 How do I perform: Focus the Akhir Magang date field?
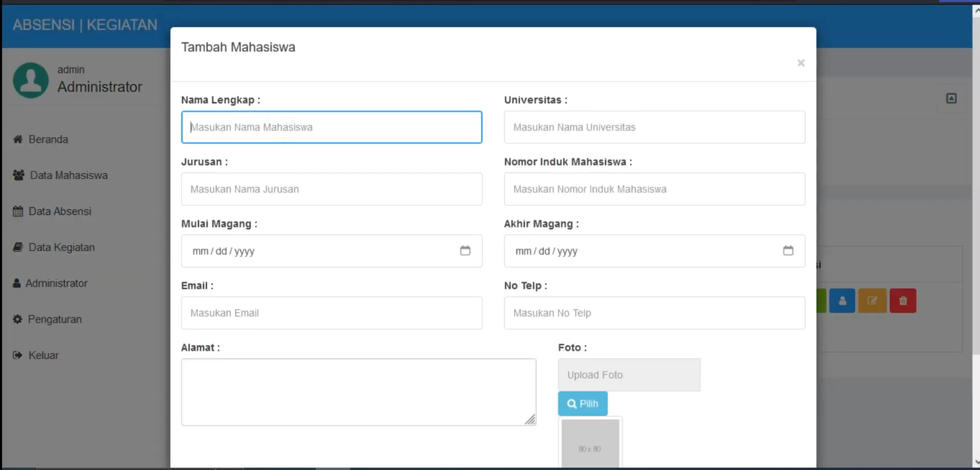pos(654,251)
